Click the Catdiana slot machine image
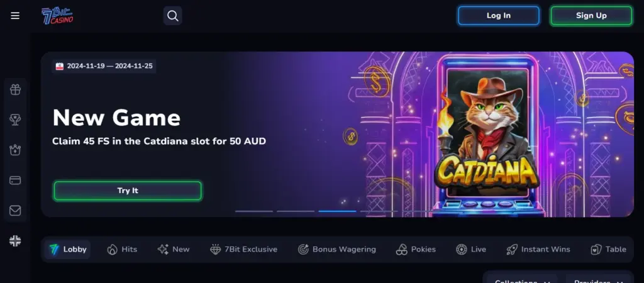 click(x=487, y=135)
